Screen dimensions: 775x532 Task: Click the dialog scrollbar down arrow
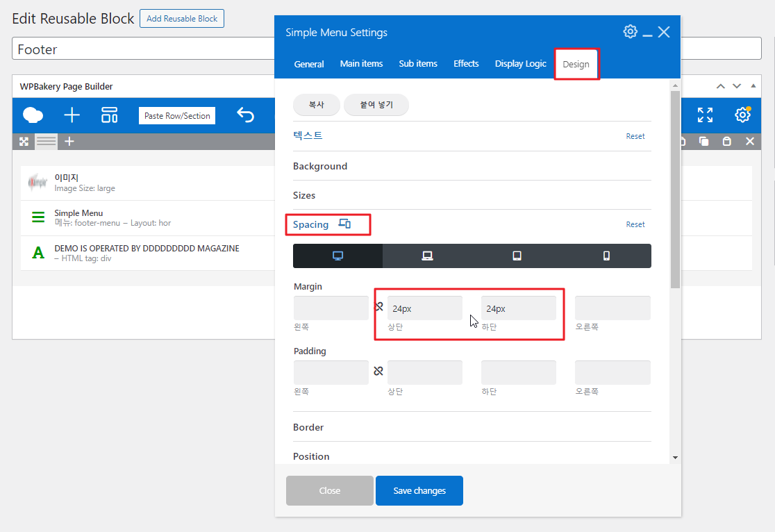[x=675, y=458]
